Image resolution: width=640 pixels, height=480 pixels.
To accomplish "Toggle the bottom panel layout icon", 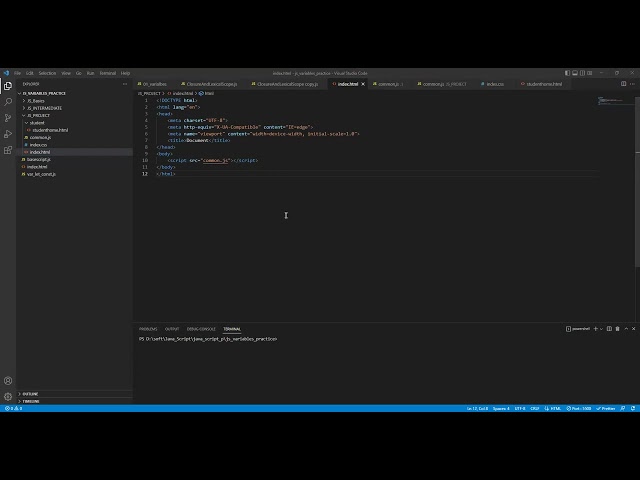I will coord(575,73).
